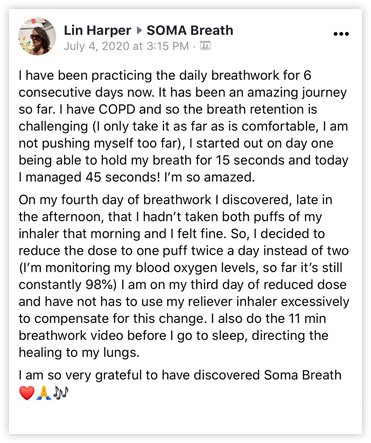Select the paragraph starting "On my fourth day"

click(184, 276)
